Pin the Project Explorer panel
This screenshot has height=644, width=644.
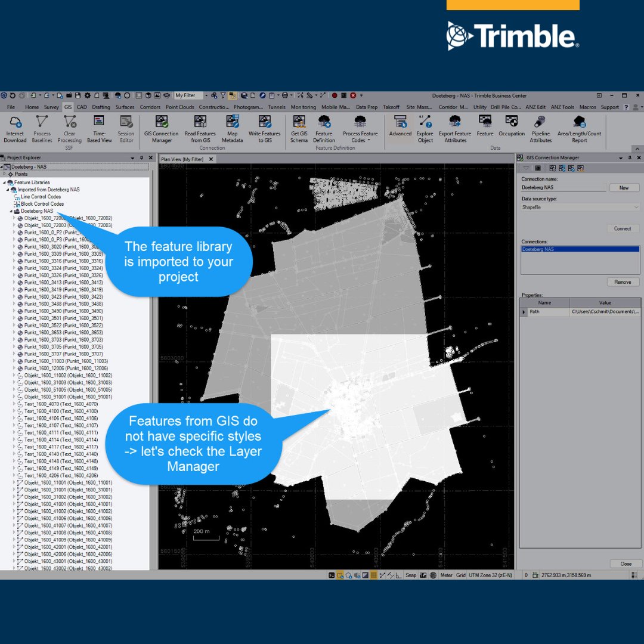coord(142,157)
